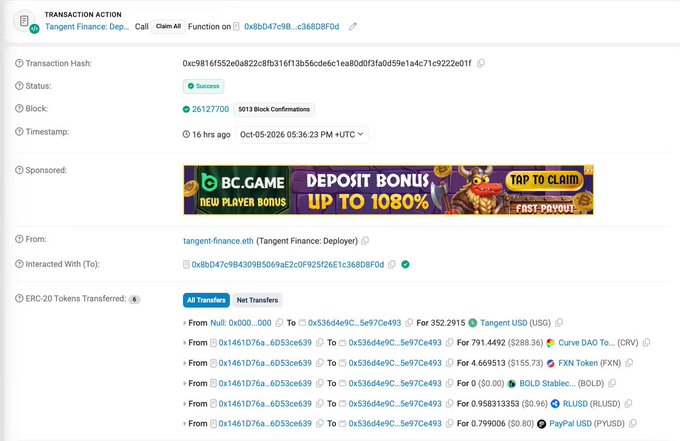
Task: Click help icon beside Timestamp label
Action: pyautogui.click(x=19, y=131)
